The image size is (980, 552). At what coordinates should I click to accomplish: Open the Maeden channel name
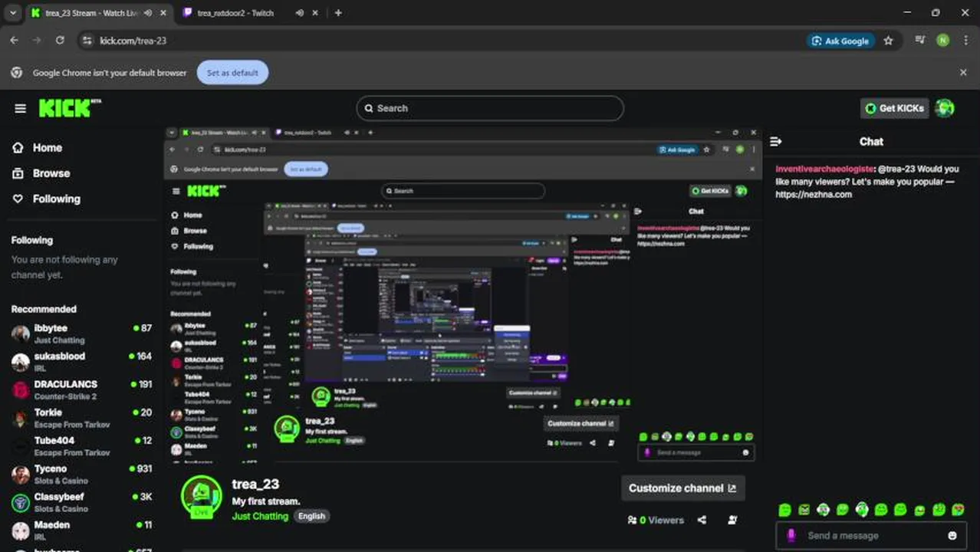click(x=51, y=525)
